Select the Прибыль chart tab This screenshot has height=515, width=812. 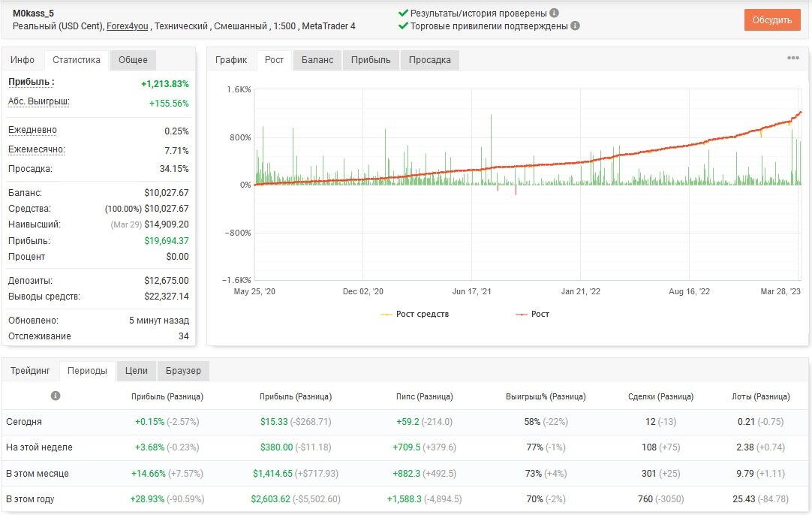point(371,59)
